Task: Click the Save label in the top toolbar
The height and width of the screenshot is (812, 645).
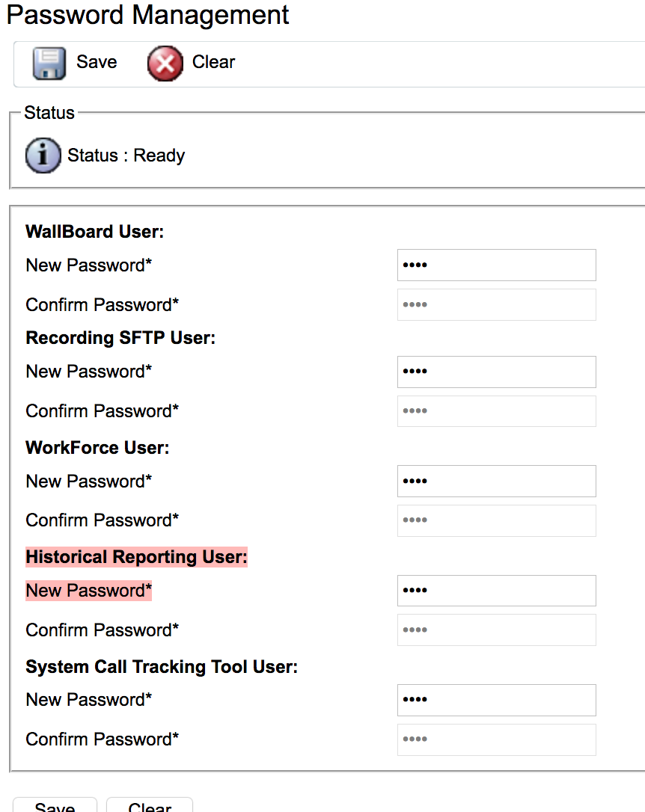Action: click(x=97, y=62)
